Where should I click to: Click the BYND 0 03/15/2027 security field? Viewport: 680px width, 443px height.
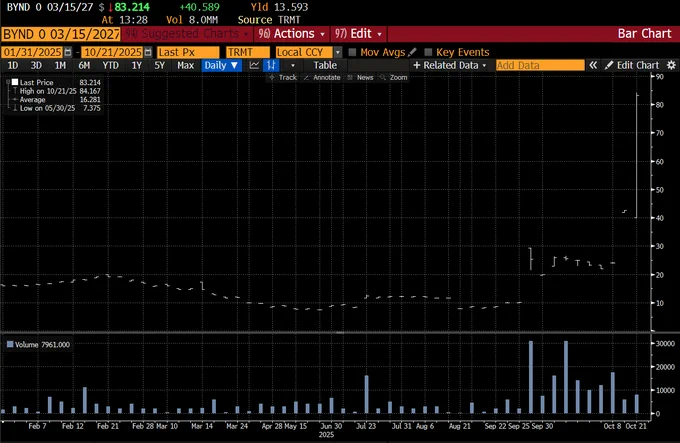[61, 34]
